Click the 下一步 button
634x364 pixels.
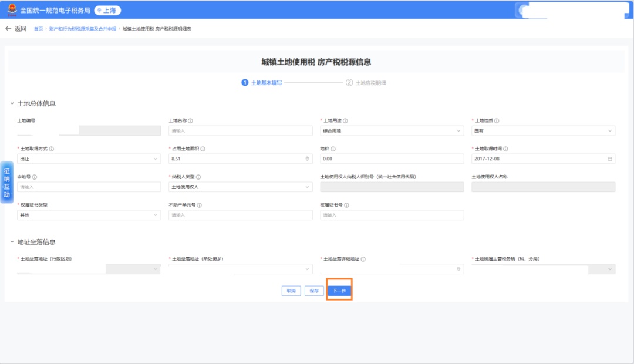click(339, 291)
